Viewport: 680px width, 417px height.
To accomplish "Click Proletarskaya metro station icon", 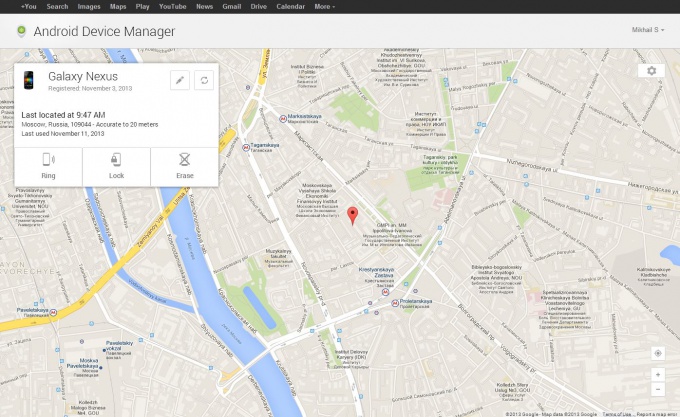I will 395,303.
